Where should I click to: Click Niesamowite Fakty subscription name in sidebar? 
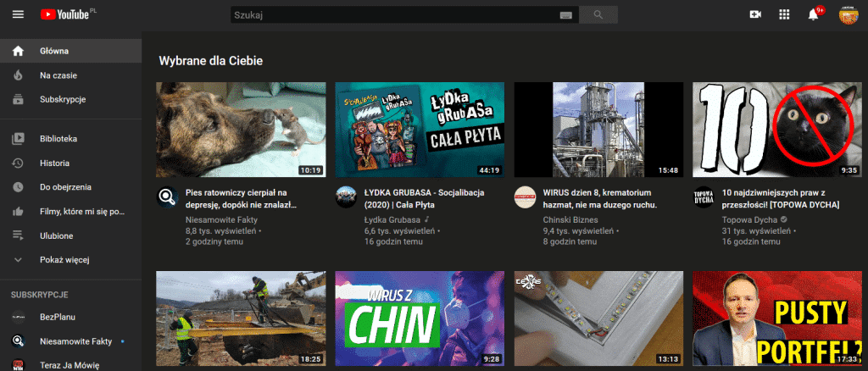pyautogui.click(x=75, y=341)
